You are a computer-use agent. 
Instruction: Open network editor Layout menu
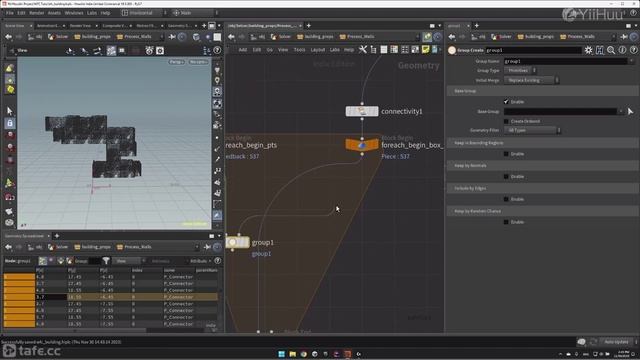point(318,50)
